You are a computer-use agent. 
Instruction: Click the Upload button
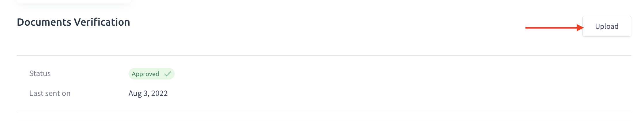(x=607, y=26)
